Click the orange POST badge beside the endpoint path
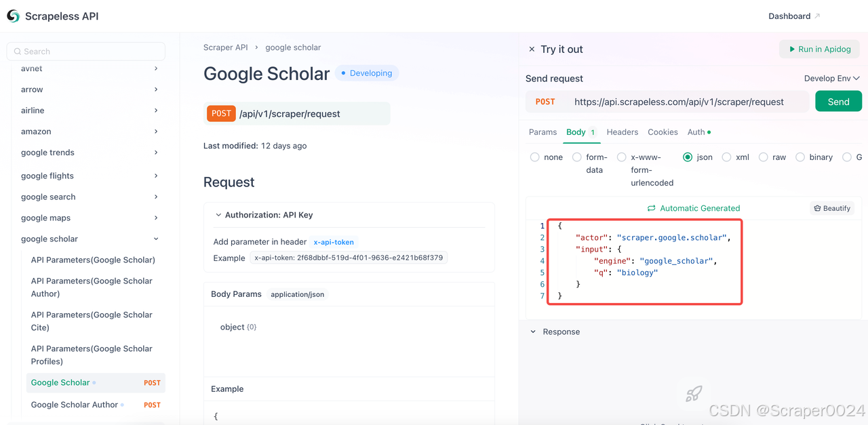The width and height of the screenshot is (868, 425). coord(221,114)
